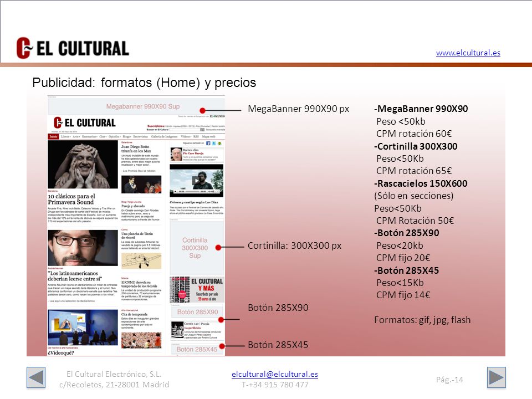This screenshot has height=399, width=532.
Task: Click 'Formatos: gif, jpg, flash' line
Action: pyautogui.click(x=422, y=320)
